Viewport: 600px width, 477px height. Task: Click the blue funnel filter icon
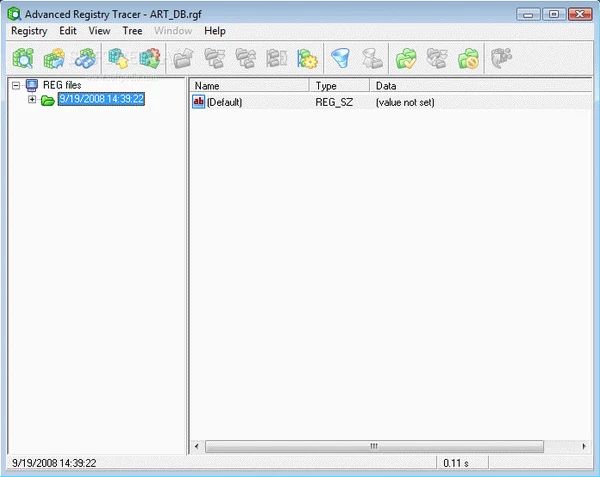pyautogui.click(x=341, y=59)
